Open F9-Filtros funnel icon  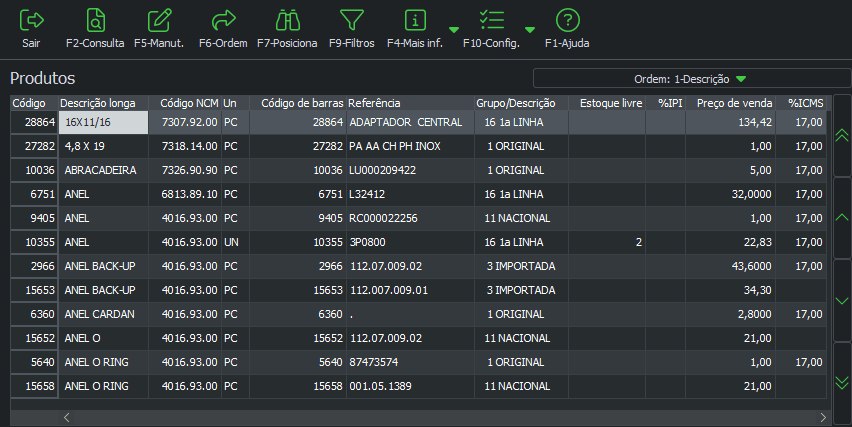tap(352, 21)
